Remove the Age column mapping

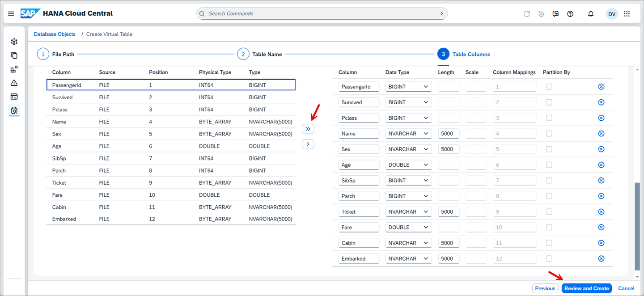tap(601, 165)
